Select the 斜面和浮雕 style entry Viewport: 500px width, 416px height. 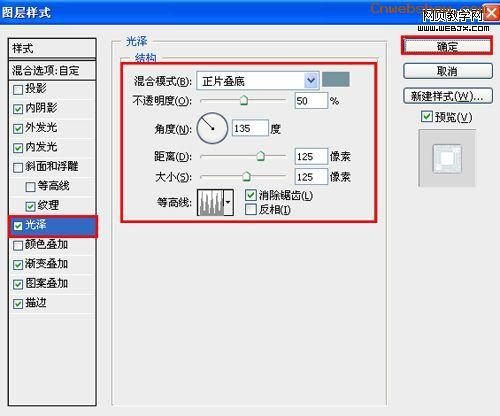[x=52, y=166]
